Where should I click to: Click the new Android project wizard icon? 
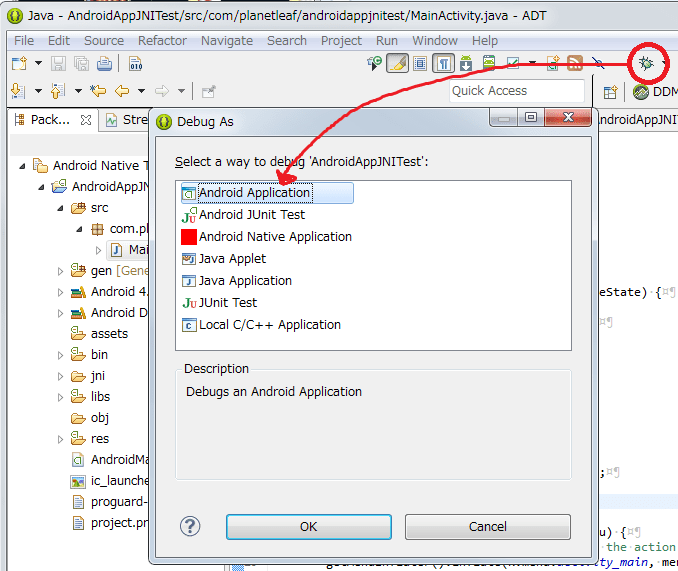(x=553, y=64)
